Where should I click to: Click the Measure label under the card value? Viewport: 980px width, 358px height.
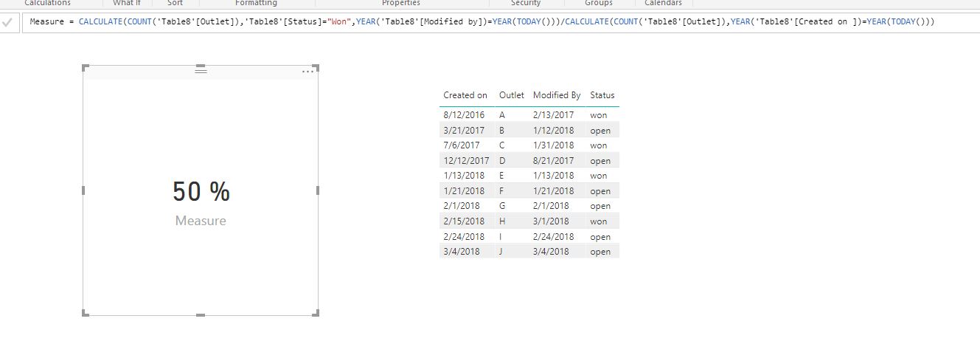(x=201, y=221)
